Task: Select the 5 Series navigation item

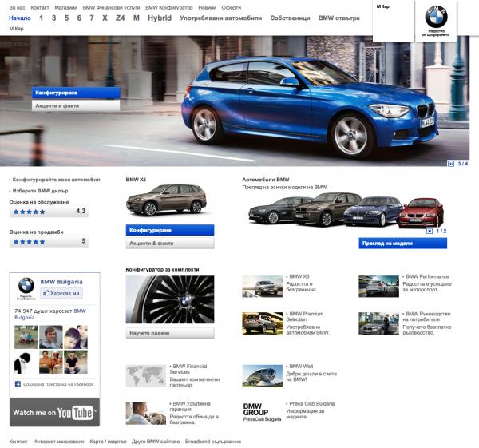Action: click(66, 18)
